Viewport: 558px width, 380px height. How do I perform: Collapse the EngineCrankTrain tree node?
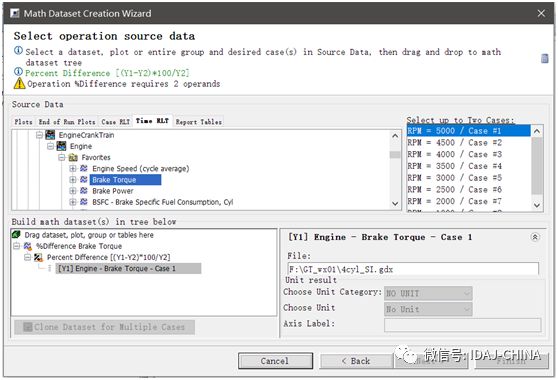coord(40,135)
